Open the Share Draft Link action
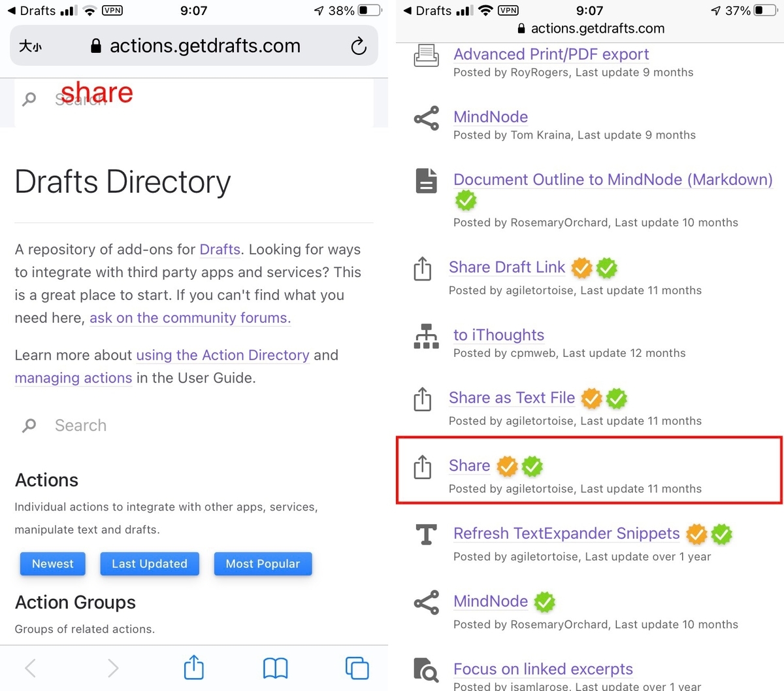This screenshot has height=691, width=784. 507,267
